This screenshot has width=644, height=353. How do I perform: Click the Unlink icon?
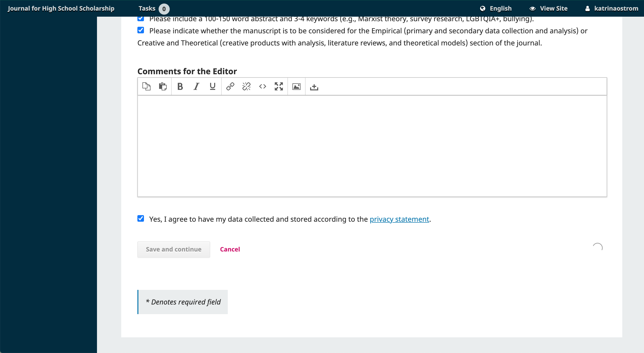pyautogui.click(x=246, y=87)
